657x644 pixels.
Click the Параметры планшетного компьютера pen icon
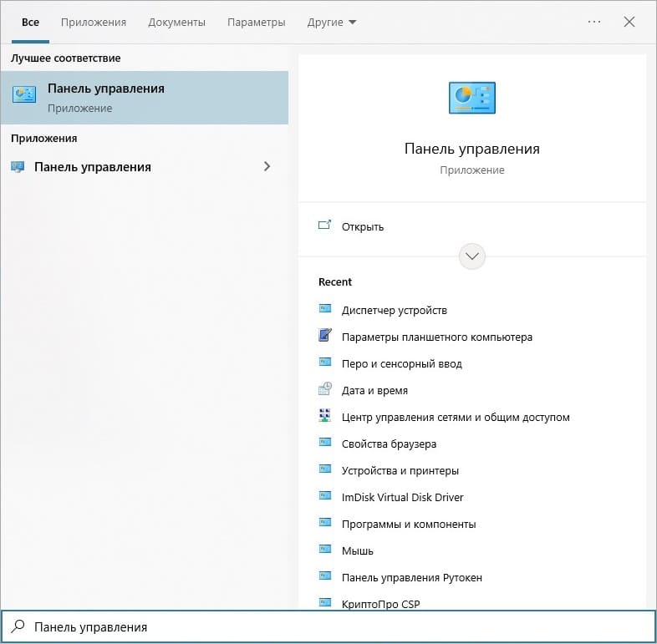click(324, 336)
